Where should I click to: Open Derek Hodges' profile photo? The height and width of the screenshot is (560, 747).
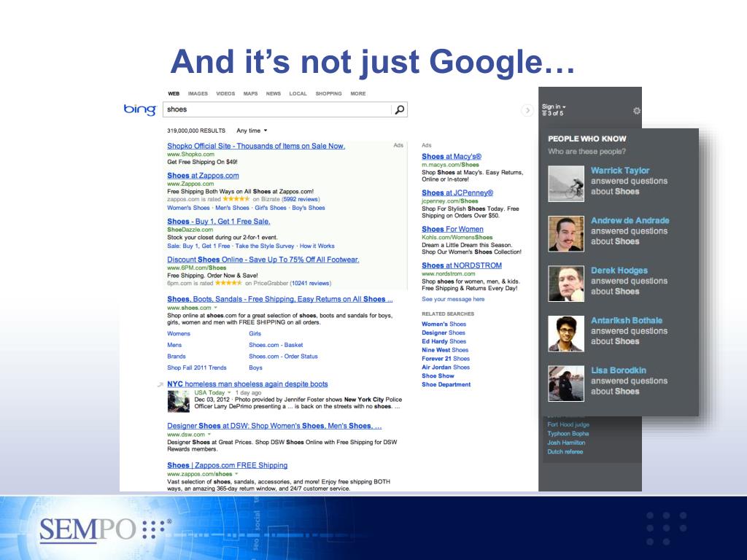[x=566, y=284]
